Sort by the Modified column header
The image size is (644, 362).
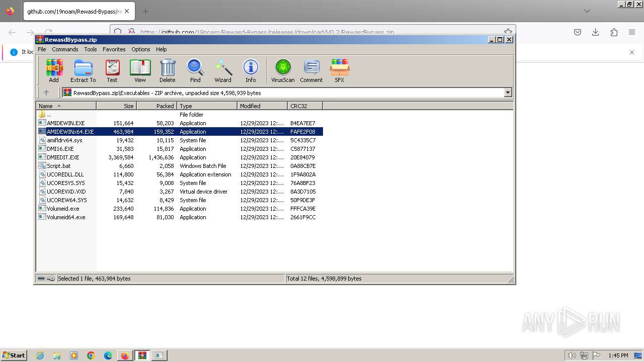coord(262,106)
